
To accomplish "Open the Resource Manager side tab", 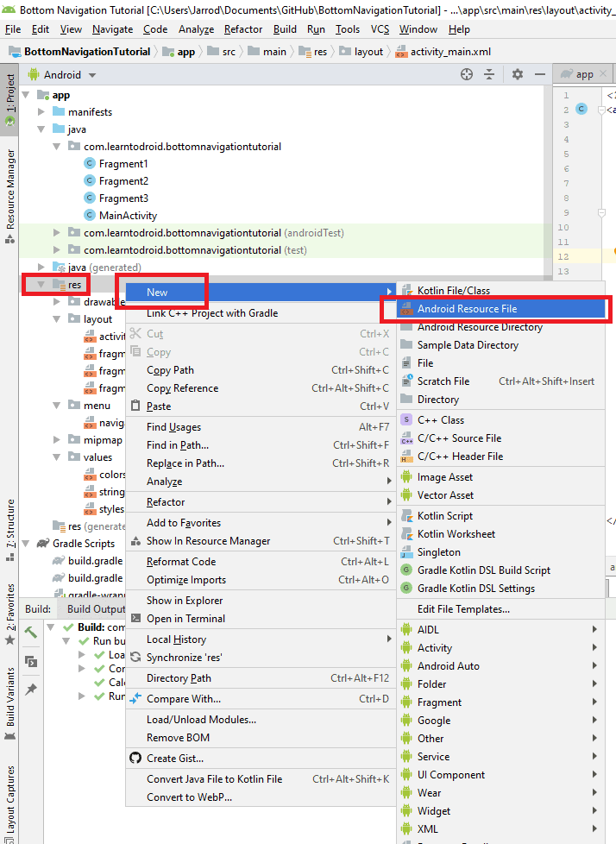I will coord(10,188).
